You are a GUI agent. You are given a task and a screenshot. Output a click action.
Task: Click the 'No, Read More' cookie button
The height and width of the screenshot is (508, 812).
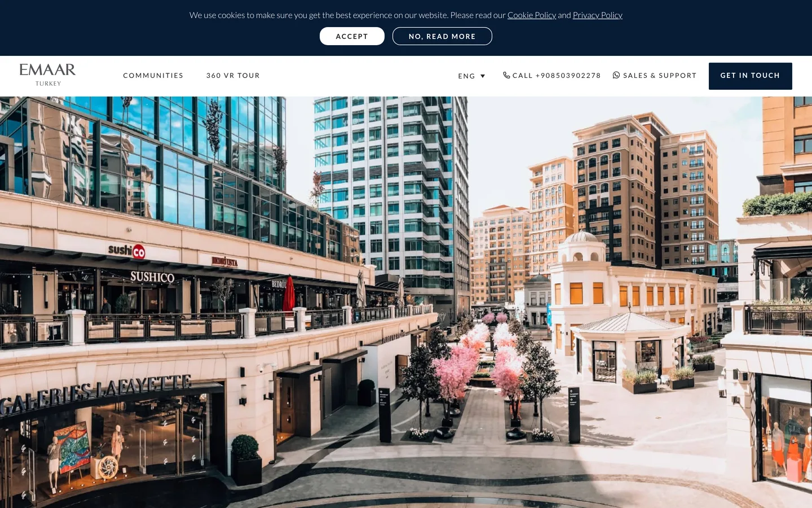coord(442,36)
